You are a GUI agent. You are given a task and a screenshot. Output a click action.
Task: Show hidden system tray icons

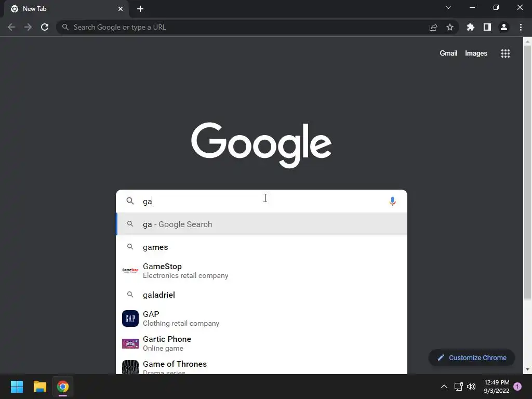coord(444,387)
